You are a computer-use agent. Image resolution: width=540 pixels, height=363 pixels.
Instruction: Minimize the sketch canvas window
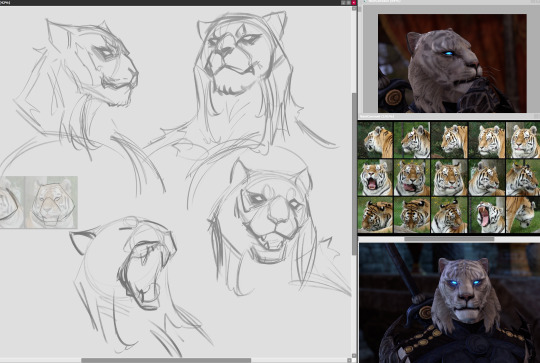point(343,2)
